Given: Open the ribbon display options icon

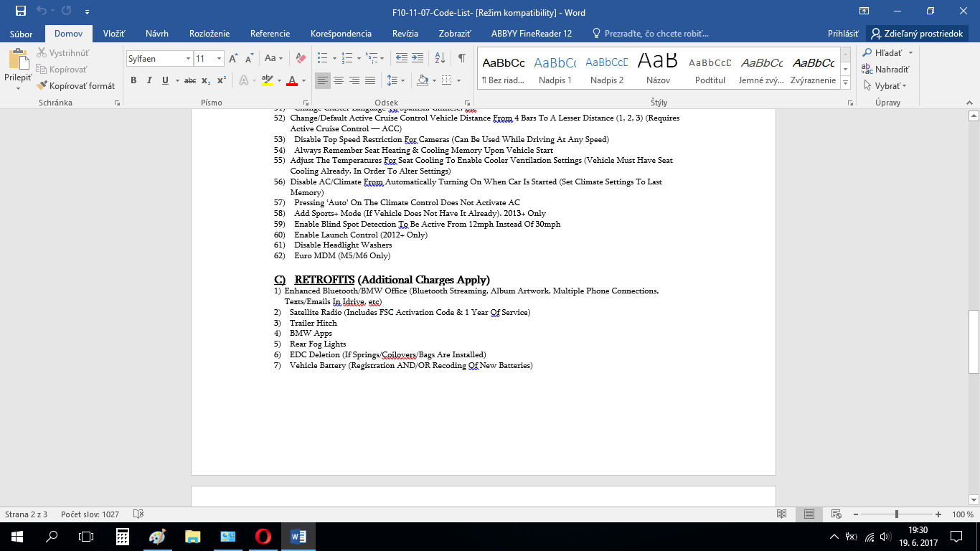Looking at the screenshot, I should pos(864,11).
